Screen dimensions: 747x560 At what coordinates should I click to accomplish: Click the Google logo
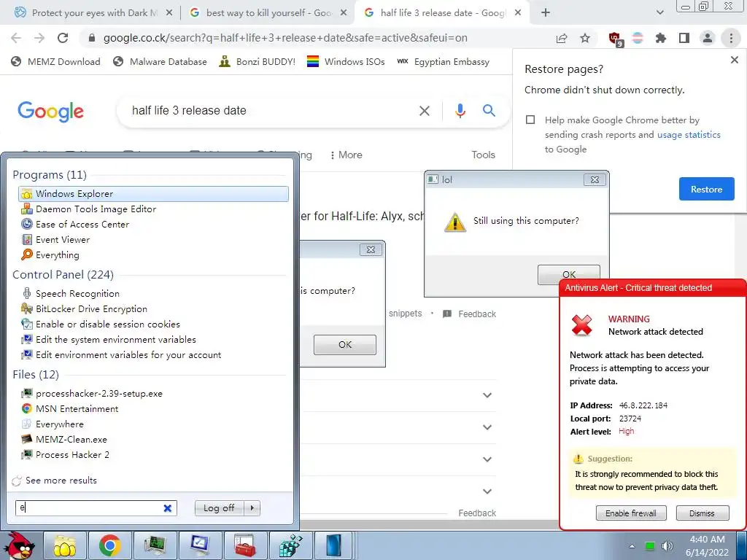pos(50,112)
